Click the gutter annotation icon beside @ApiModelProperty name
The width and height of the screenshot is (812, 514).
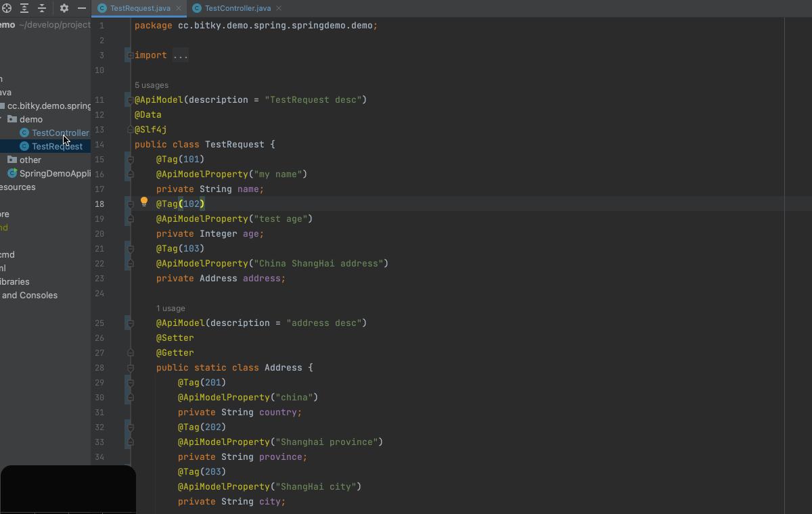pos(129,174)
